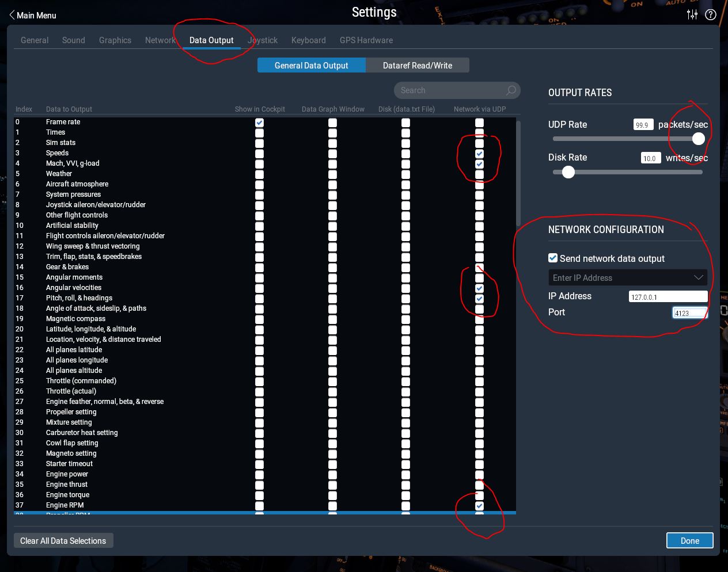Click the UDP Rate slider handle

(x=698, y=139)
